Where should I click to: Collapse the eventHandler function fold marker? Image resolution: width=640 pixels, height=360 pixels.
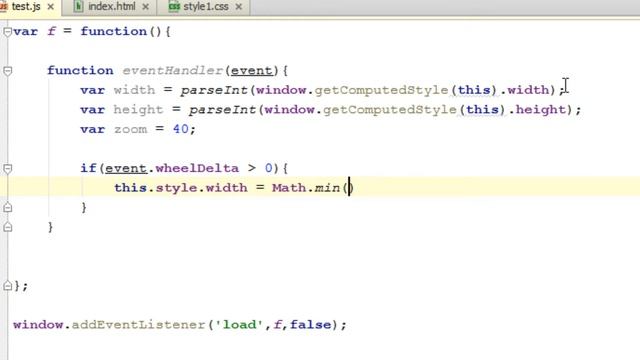coord(7,71)
